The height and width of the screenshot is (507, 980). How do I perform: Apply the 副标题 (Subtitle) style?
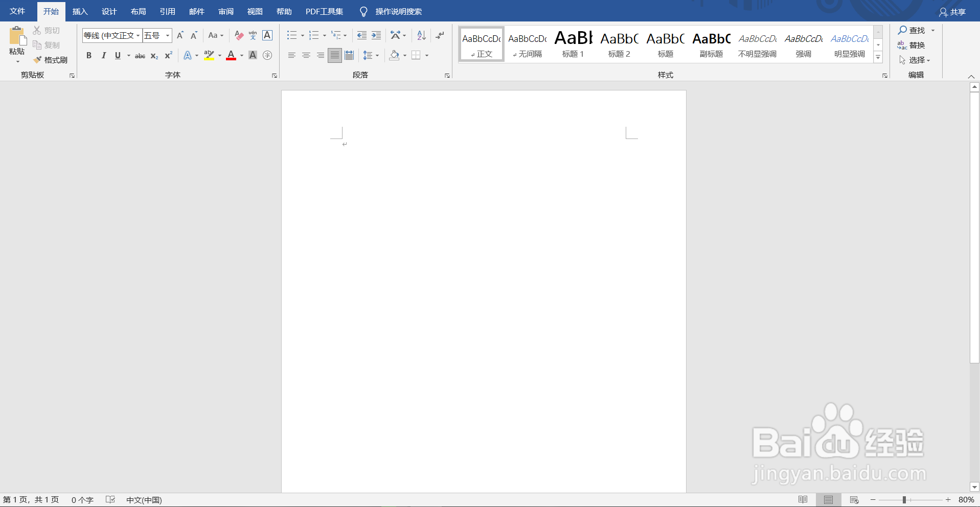click(x=711, y=44)
